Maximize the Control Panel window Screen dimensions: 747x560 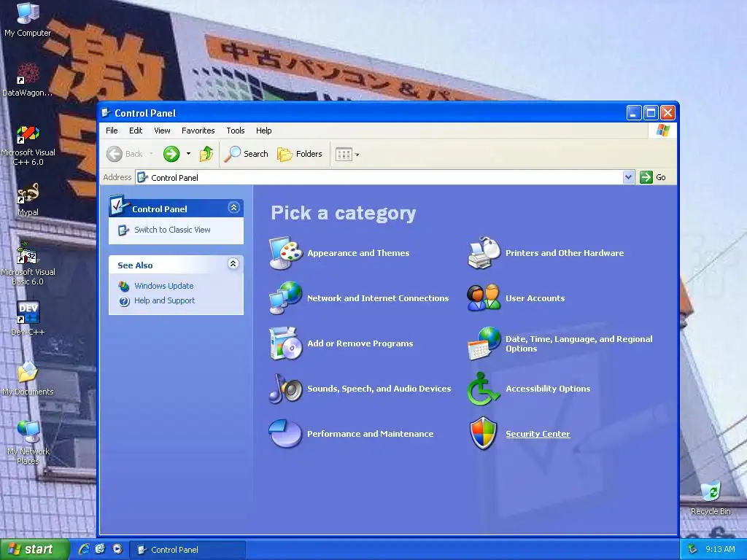click(651, 113)
